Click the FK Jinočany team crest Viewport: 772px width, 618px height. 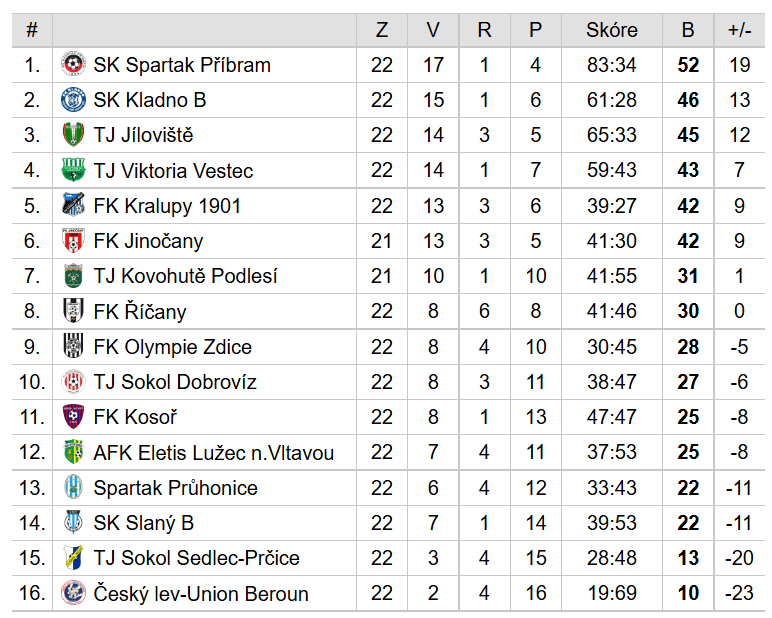click(x=73, y=240)
